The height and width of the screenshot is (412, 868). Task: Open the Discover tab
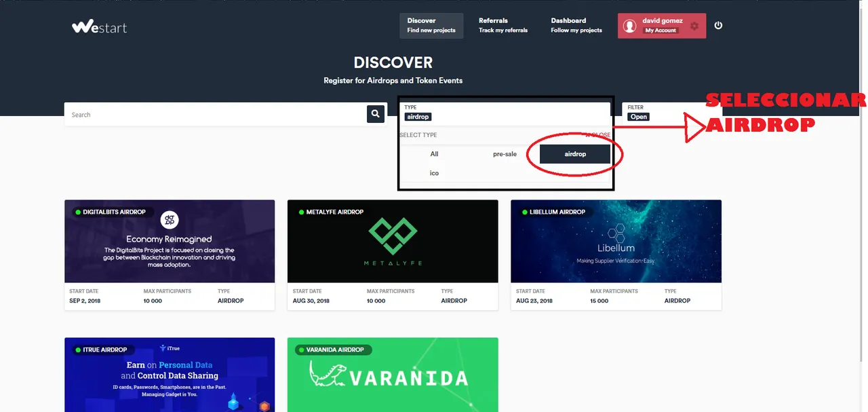click(431, 25)
